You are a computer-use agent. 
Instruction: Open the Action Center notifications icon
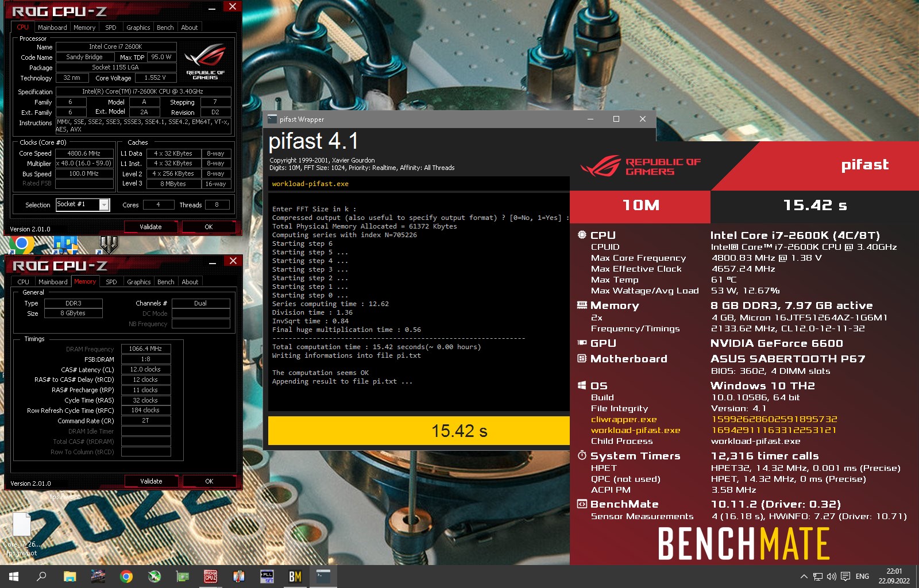(845, 577)
